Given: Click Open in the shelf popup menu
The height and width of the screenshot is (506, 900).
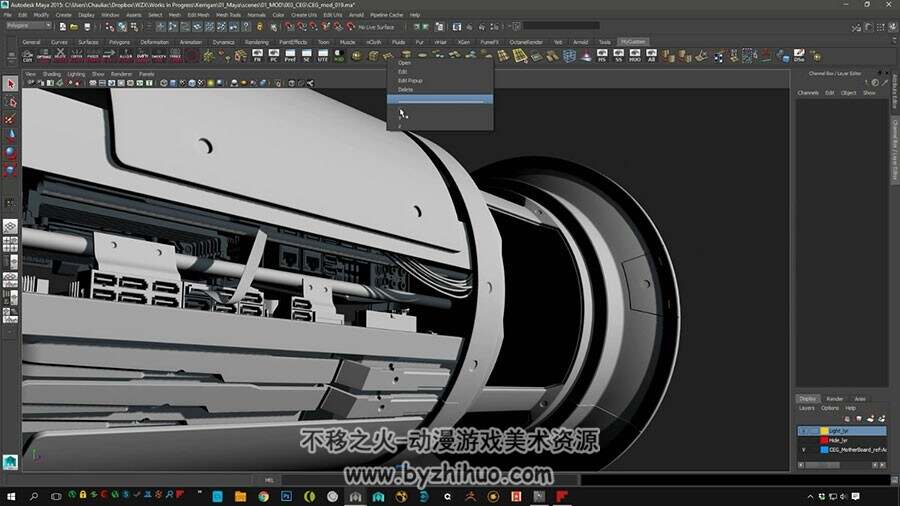Looking at the screenshot, I should click(405, 63).
